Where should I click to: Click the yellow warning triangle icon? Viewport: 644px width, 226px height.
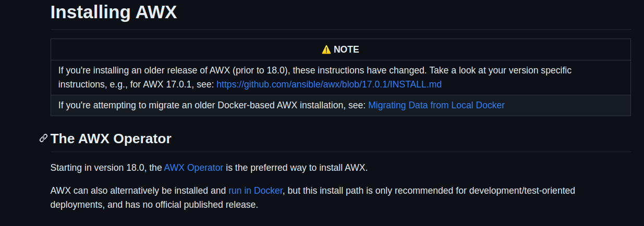pos(326,49)
